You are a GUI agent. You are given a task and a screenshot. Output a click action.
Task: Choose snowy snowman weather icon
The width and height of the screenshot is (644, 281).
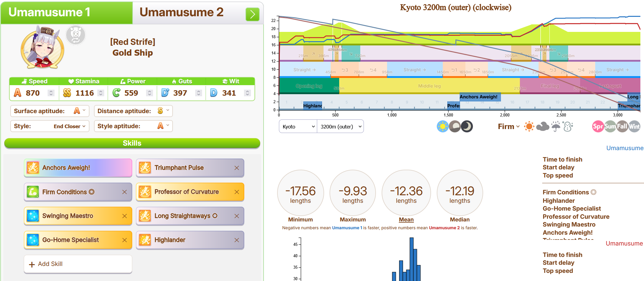[x=568, y=127]
